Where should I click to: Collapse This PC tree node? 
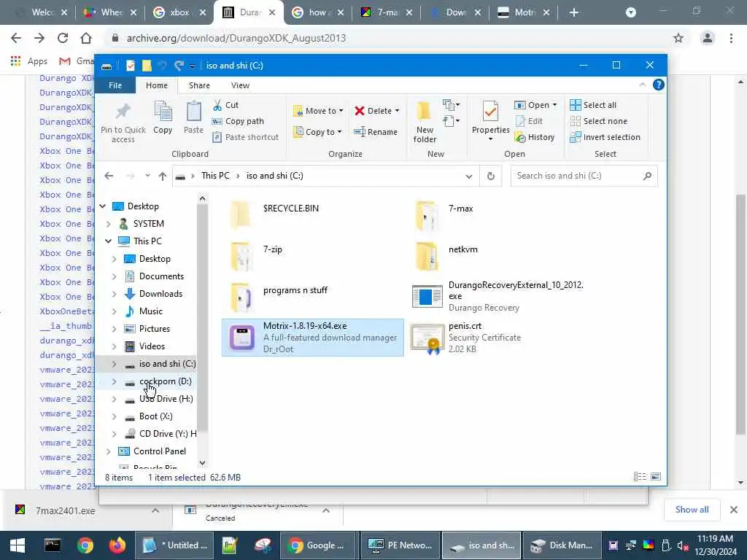[109, 241]
